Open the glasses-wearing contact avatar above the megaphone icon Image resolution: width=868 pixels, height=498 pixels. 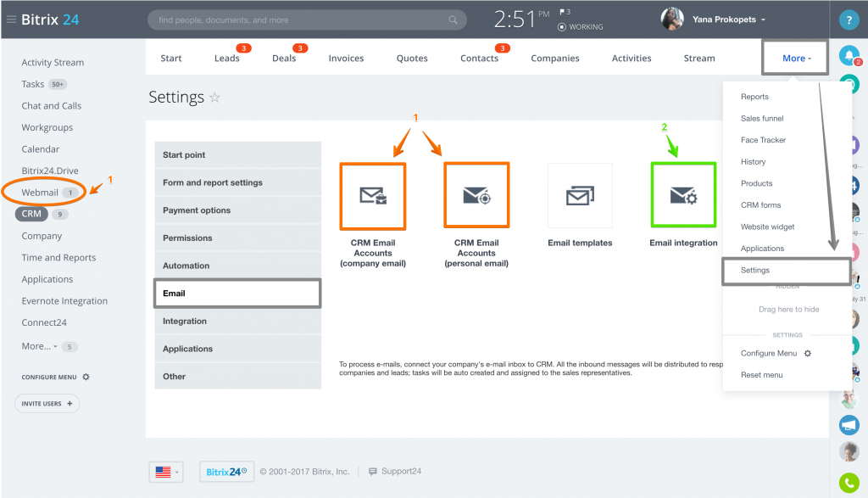tap(849, 399)
